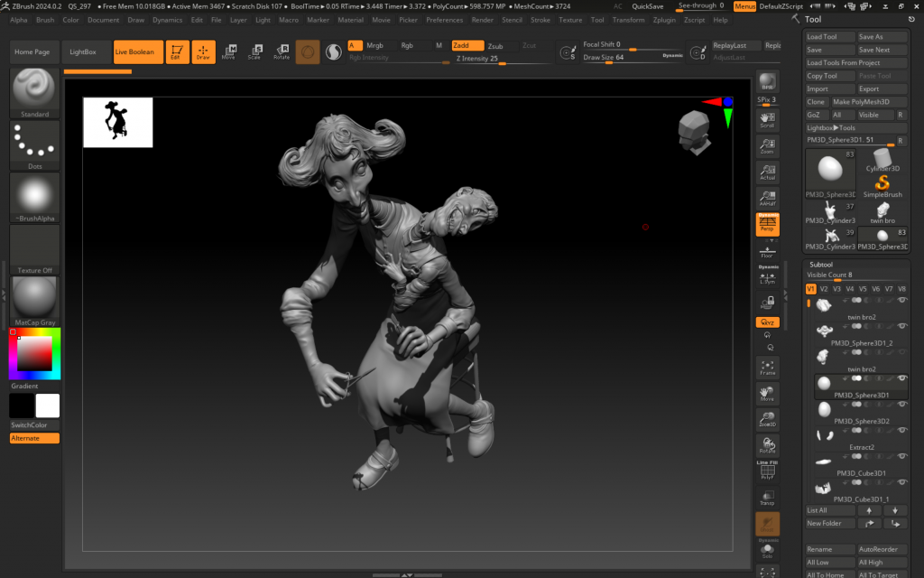
Task: Toggle the Live Boolean mode
Action: 138,51
